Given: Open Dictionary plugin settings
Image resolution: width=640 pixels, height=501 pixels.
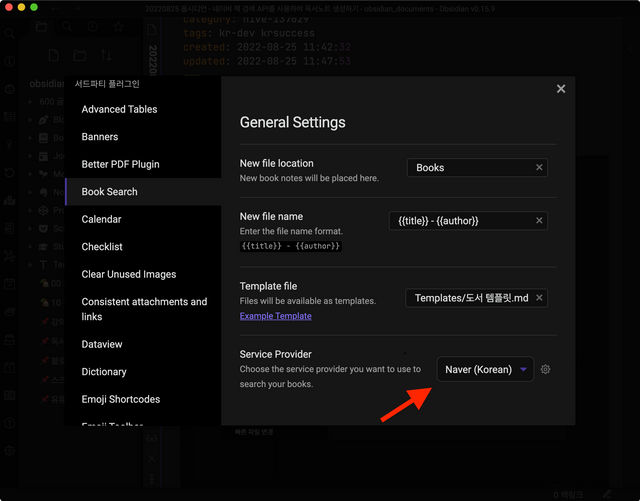Looking at the screenshot, I should (143, 372).
